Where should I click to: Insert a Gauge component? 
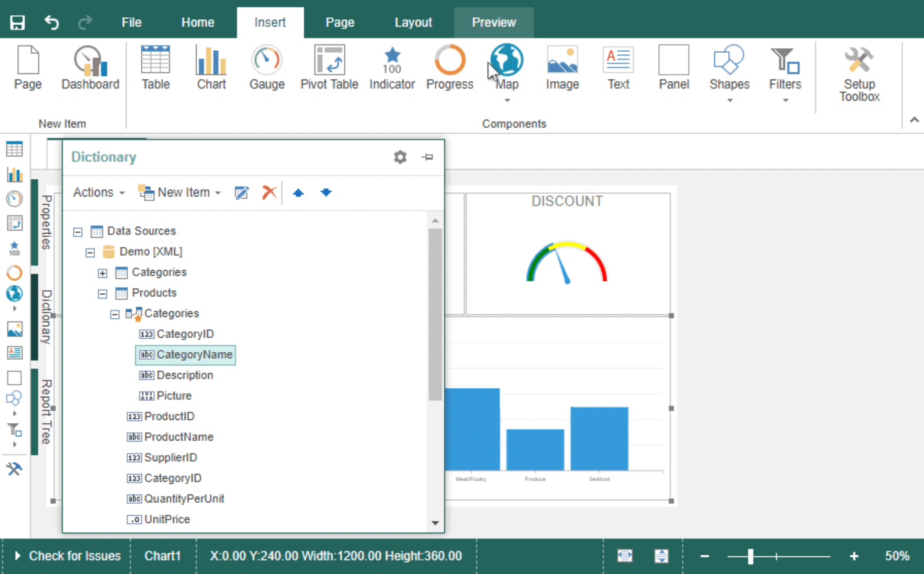click(x=267, y=69)
